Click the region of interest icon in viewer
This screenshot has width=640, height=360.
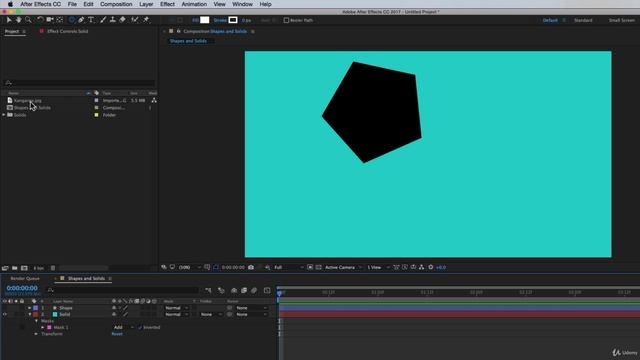click(310, 267)
